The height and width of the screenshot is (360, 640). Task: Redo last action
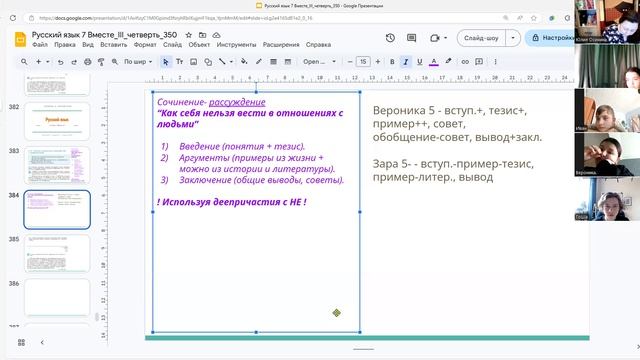pyautogui.click(x=74, y=62)
